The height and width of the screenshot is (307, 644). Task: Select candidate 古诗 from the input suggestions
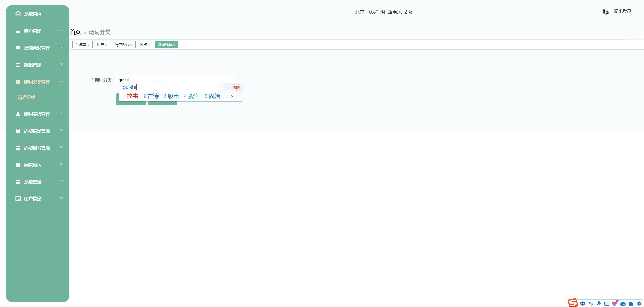click(153, 96)
